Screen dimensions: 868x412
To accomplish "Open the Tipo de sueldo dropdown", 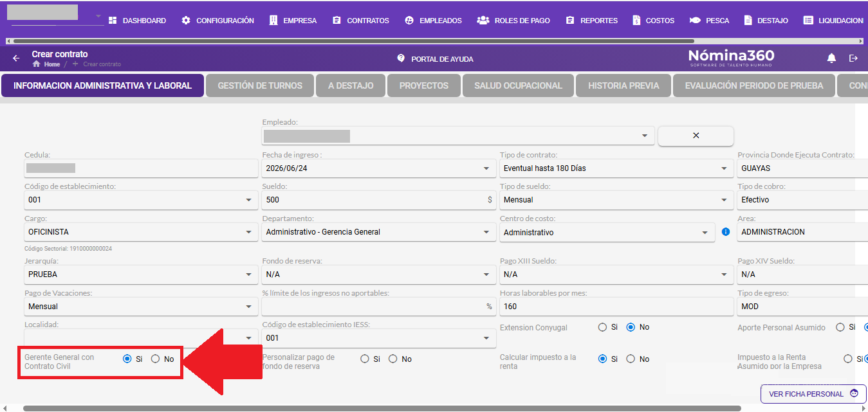I will (x=616, y=200).
